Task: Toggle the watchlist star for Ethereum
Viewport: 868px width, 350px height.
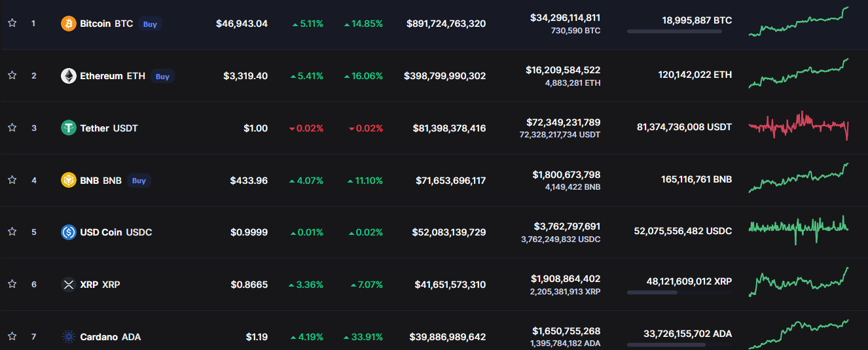Action: click(x=12, y=75)
